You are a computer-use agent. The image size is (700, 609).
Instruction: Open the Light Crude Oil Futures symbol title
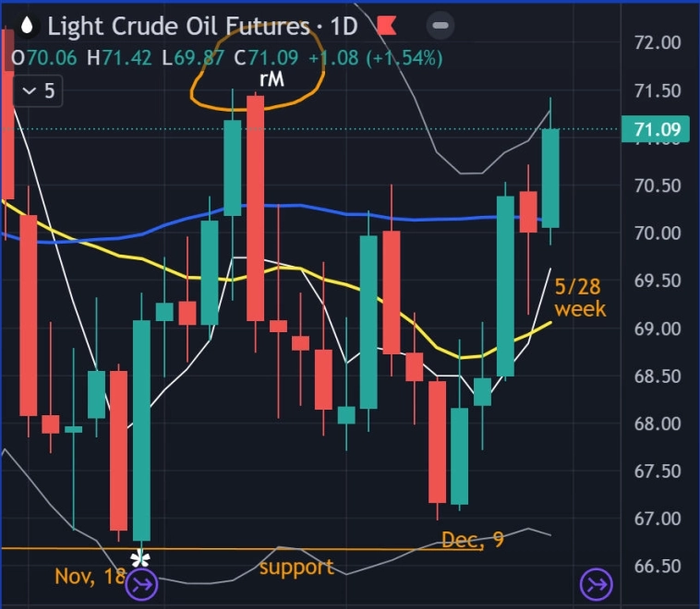point(178,27)
